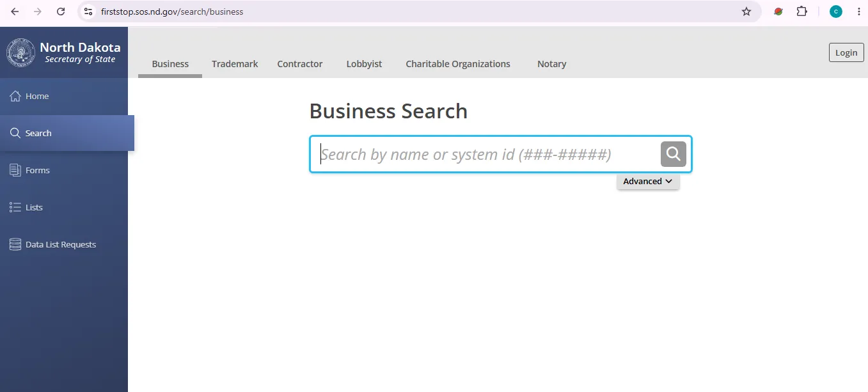This screenshot has width=868, height=392.
Task: Switch to the Lobbyist tab
Action: point(364,64)
